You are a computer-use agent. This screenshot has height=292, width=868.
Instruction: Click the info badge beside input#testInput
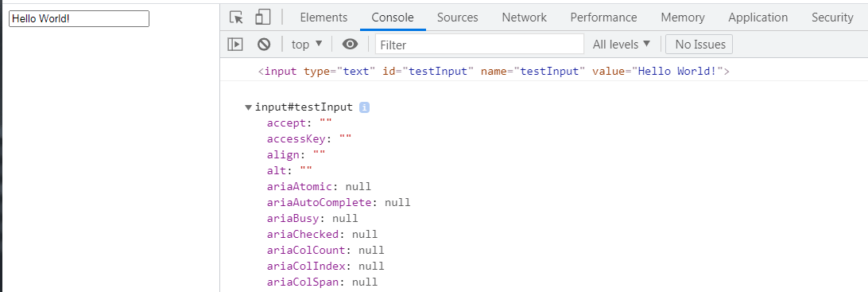pos(364,107)
